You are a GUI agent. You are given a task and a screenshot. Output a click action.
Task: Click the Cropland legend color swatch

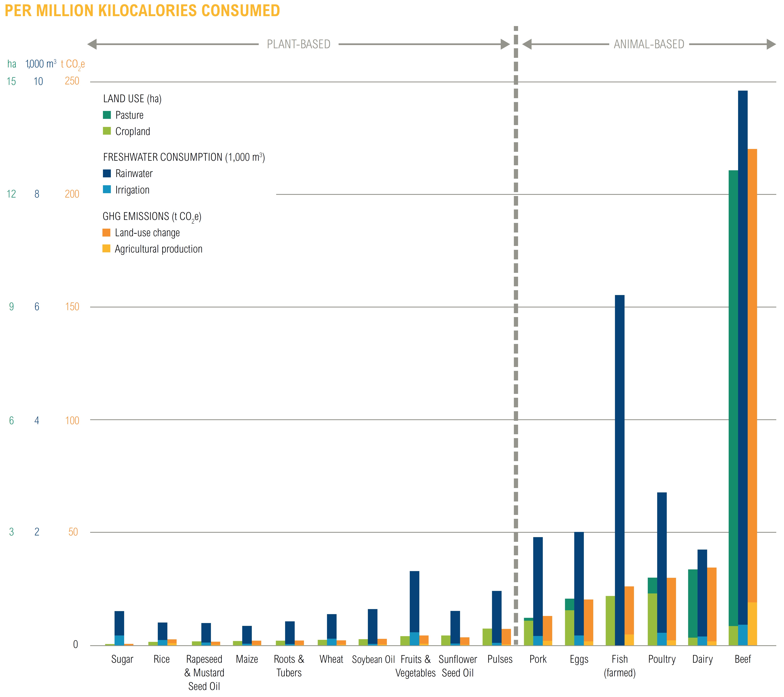tap(107, 131)
